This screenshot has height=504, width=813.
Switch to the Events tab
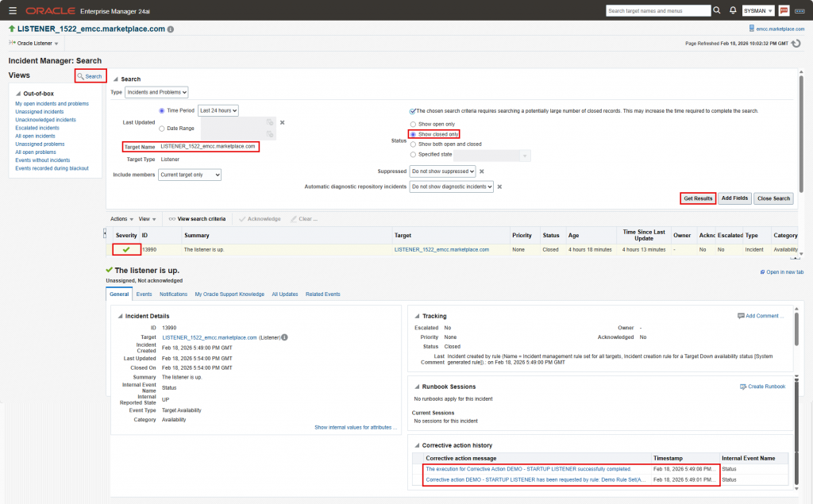coord(144,294)
